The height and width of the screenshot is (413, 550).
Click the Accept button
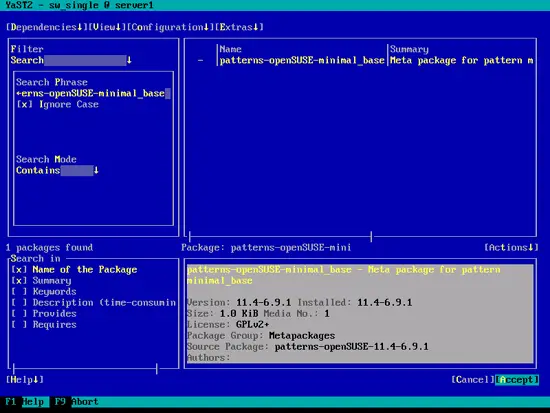click(x=517, y=380)
